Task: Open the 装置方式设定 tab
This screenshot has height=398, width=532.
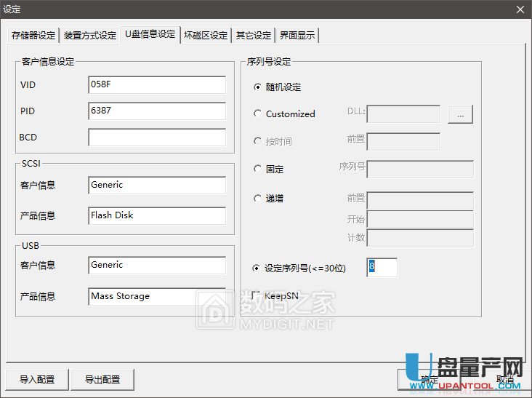Action: click(x=89, y=36)
